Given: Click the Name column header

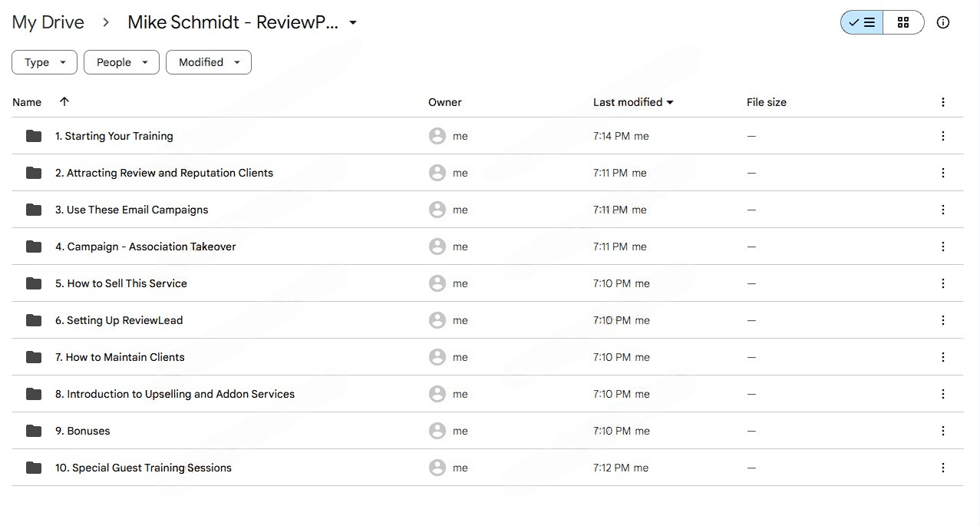Looking at the screenshot, I should click(27, 102).
